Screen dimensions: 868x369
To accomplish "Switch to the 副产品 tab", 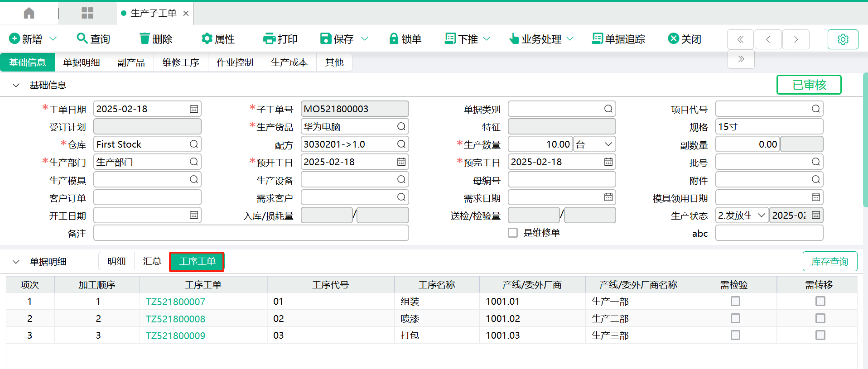I will point(131,62).
